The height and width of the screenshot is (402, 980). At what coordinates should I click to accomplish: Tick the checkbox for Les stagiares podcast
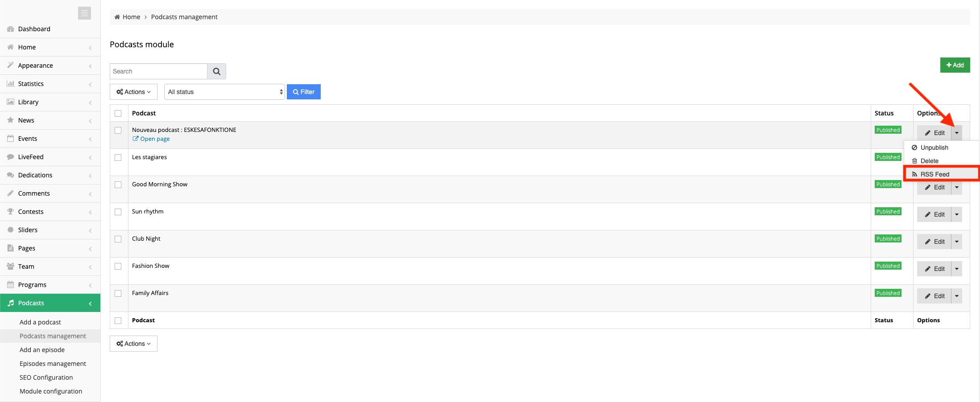(118, 157)
